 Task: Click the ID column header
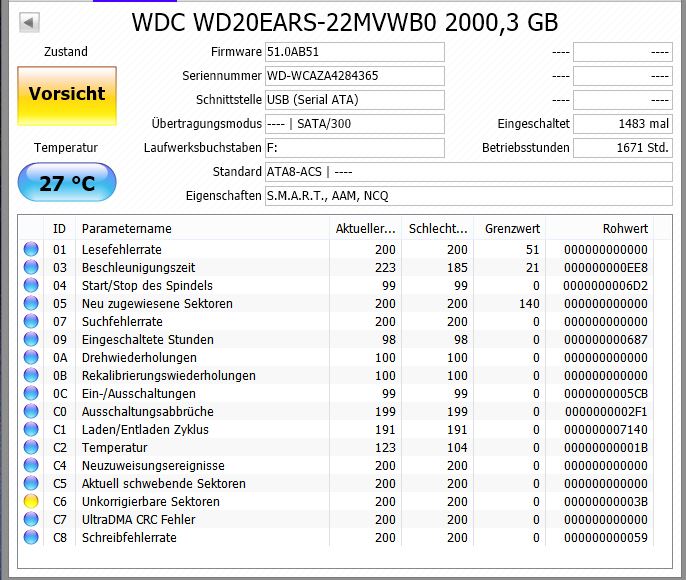(x=60, y=229)
